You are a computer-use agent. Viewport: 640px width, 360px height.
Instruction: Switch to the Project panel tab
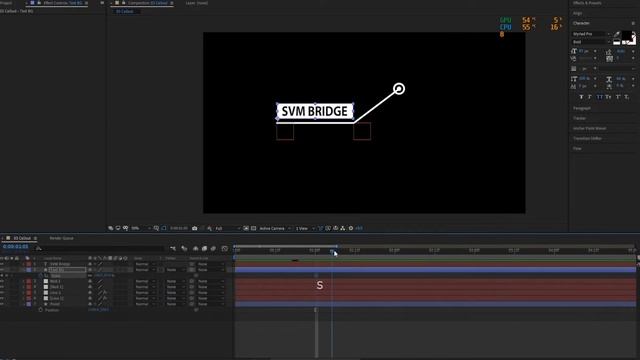click(x=6, y=3)
